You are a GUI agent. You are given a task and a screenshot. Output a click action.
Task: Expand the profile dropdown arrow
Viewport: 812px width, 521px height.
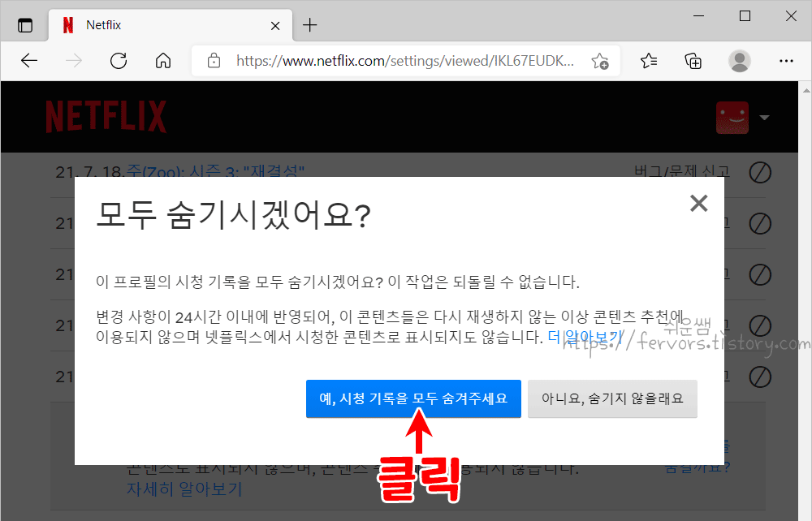(x=764, y=118)
